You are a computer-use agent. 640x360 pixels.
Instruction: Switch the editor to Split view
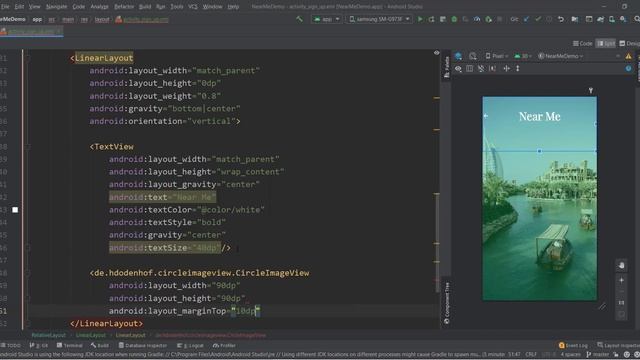pos(606,43)
